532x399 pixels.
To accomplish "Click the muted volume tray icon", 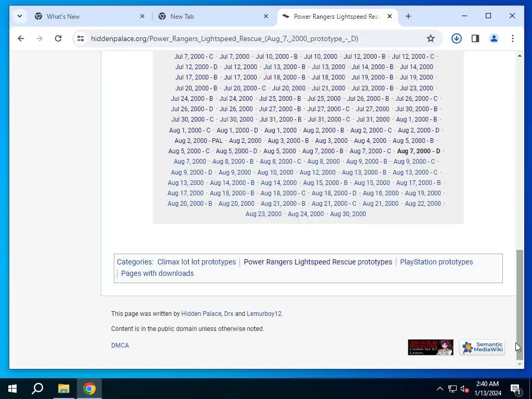I will click(464, 389).
